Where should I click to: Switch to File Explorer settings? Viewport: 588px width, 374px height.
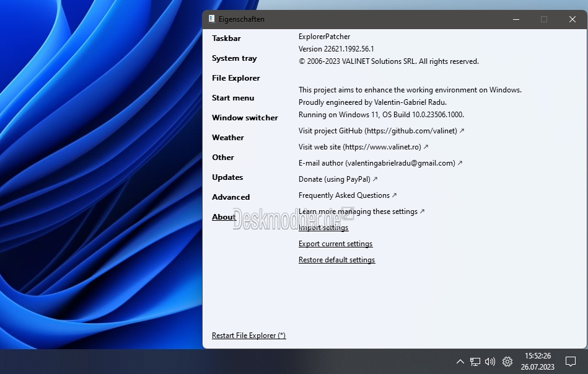pos(236,78)
